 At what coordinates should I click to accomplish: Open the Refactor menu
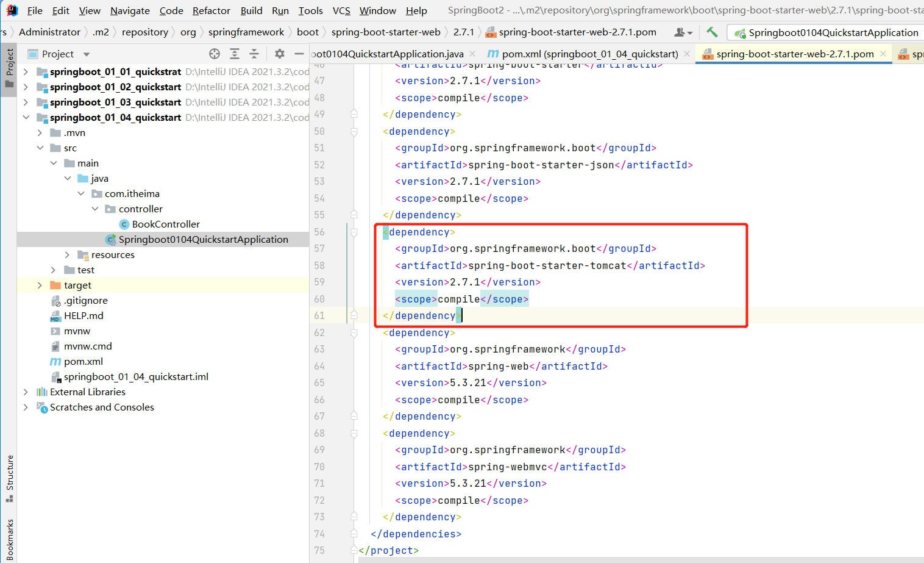(x=211, y=10)
